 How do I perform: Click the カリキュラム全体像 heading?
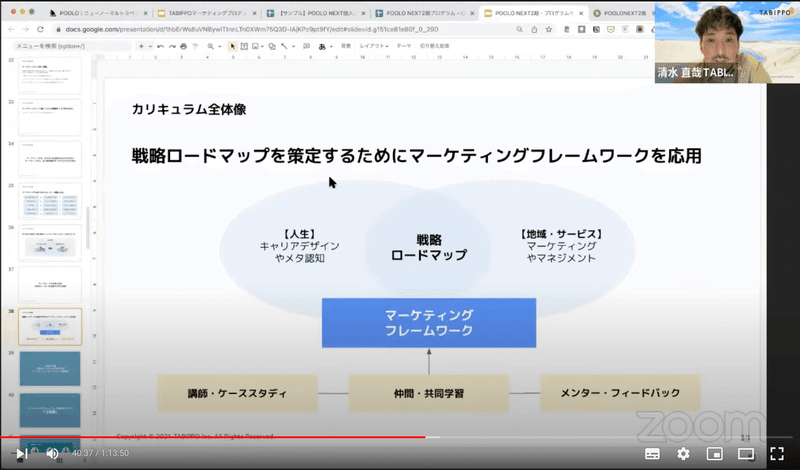click(x=189, y=109)
